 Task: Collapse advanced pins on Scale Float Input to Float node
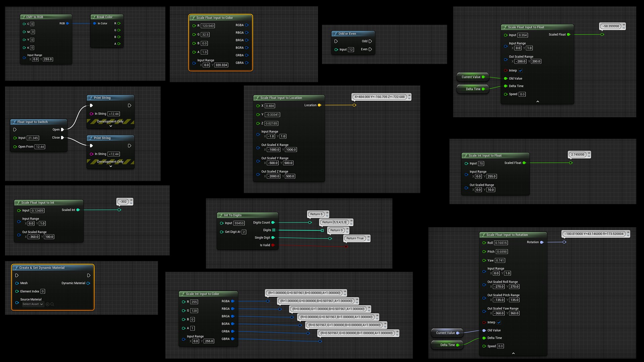click(538, 101)
